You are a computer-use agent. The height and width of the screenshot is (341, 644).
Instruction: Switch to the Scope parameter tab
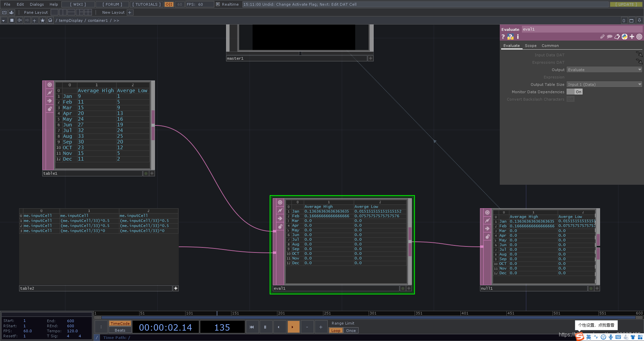[x=531, y=46]
